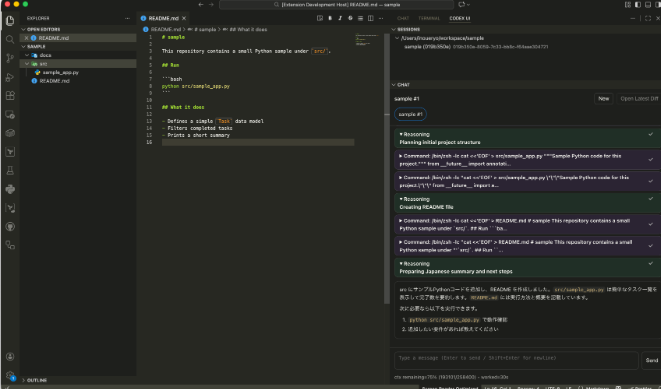The width and height of the screenshot is (661, 389).
Task: Select the 'sample #1' chat chip
Action: [x=410, y=114]
